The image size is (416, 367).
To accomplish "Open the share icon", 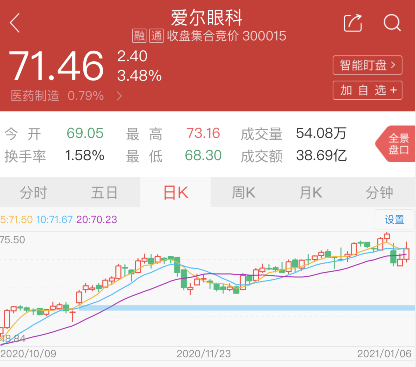I will 353,23.
